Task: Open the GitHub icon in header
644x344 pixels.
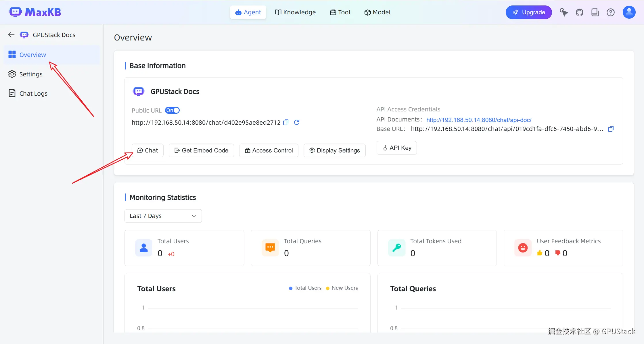Action: pos(579,12)
